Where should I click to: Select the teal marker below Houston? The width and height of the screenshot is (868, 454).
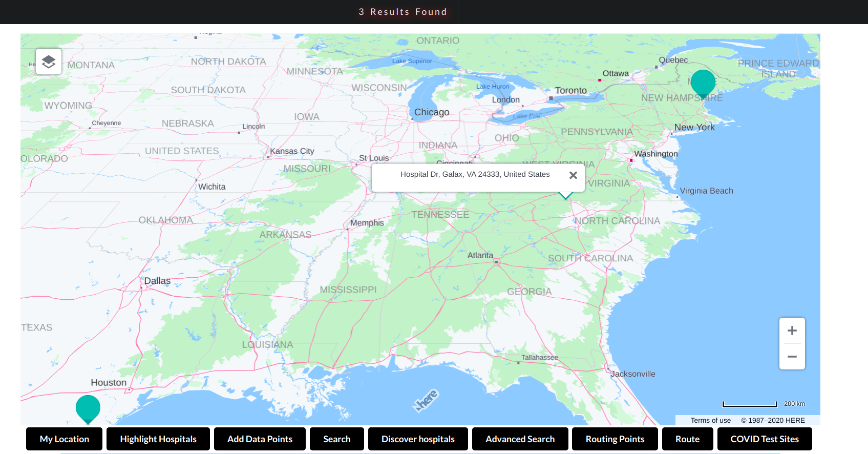[88, 409]
